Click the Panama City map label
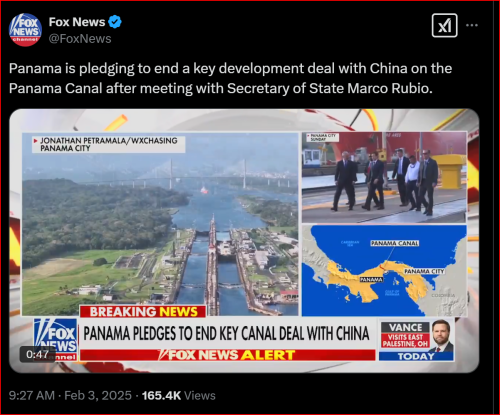The width and height of the screenshot is (500, 415). (424, 271)
